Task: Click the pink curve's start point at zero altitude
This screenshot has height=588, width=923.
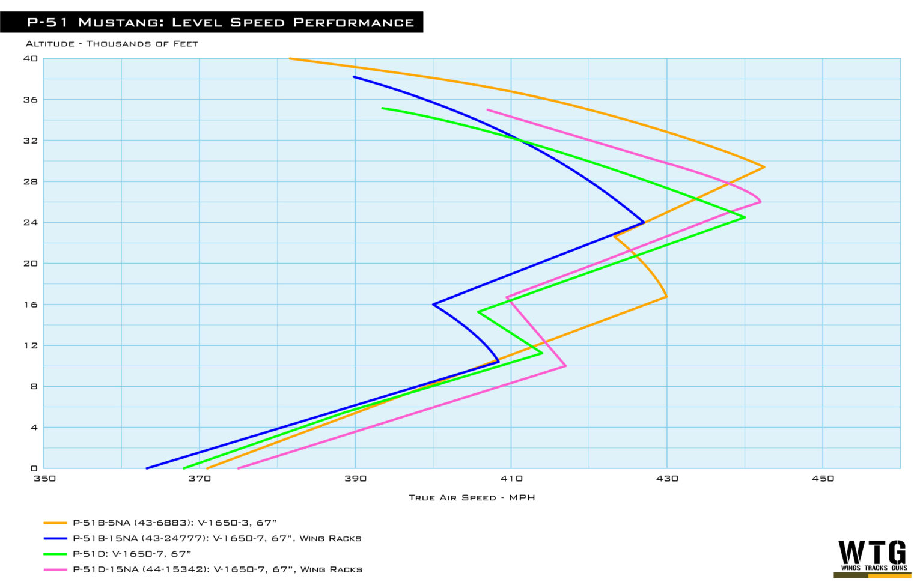Action: tap(239, 468)
